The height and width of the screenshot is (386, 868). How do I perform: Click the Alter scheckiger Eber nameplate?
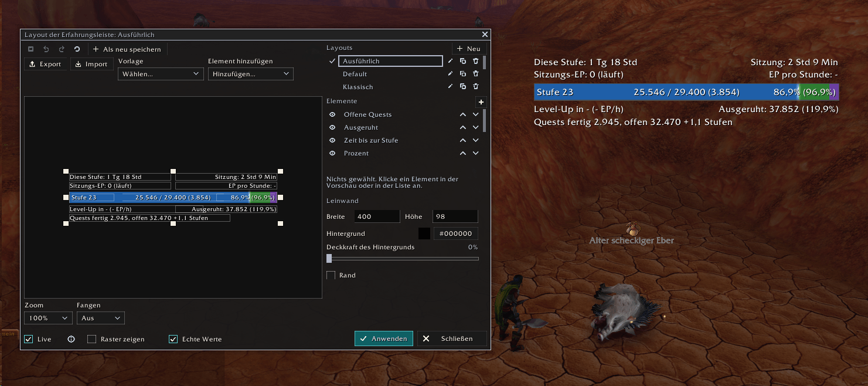tap(631, 241)
